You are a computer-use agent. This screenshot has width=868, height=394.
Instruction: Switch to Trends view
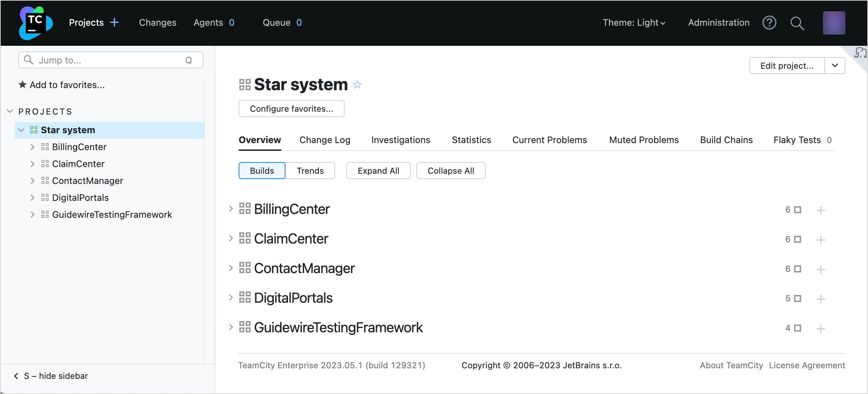(310, 171)
